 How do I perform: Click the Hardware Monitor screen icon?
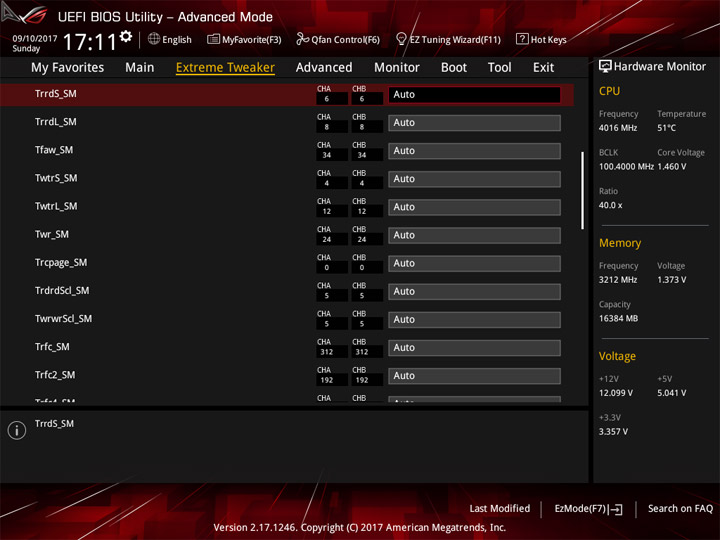pyautogui.click(x=605, y=67)
